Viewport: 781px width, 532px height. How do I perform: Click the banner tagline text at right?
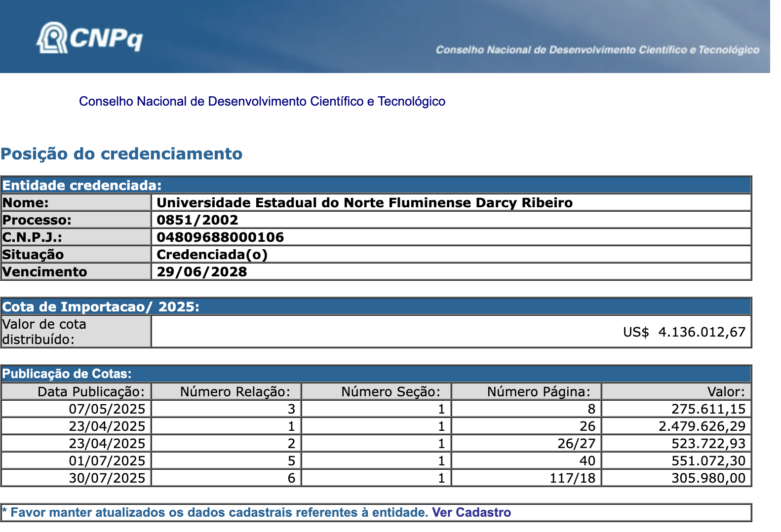tap(597, 50)
